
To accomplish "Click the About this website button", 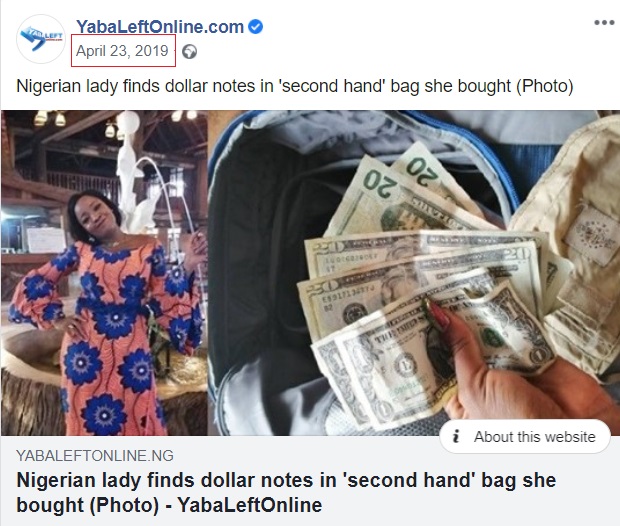I will pos(525,437).
